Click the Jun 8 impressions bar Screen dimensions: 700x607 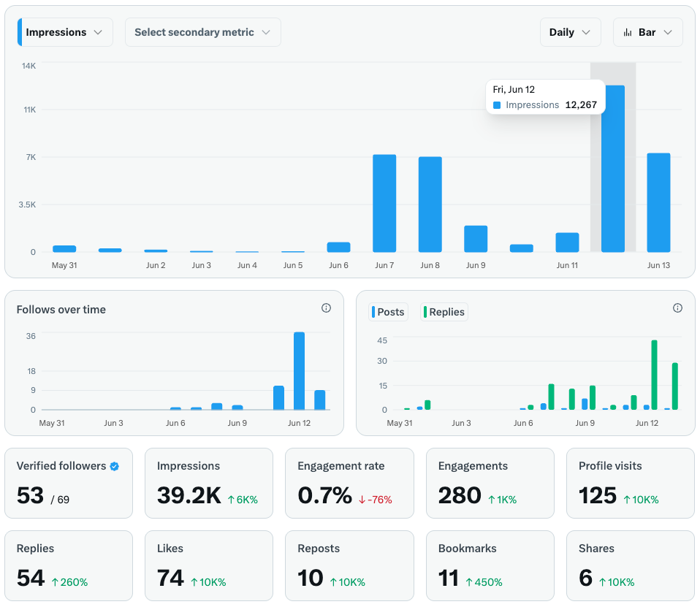click(430, 205)
